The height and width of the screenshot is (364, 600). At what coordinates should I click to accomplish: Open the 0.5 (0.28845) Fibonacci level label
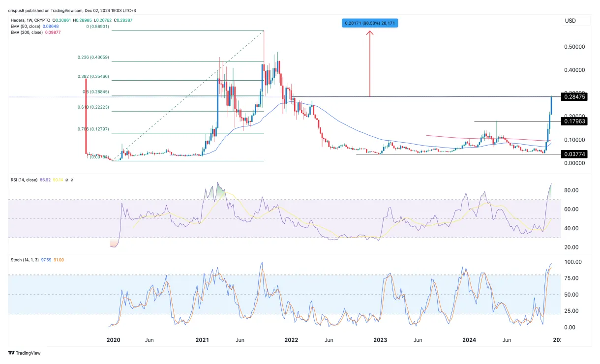coord(97,91)
